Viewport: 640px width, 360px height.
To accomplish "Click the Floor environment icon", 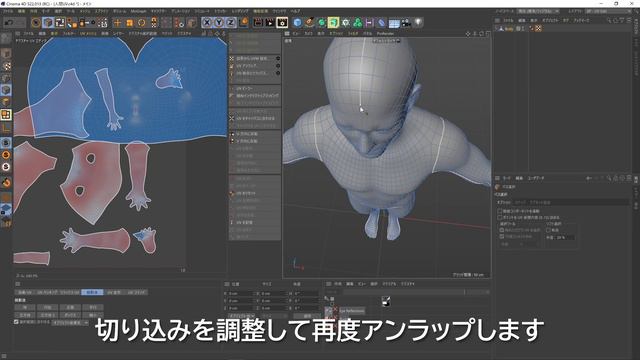I will click(x=394, y=23).
